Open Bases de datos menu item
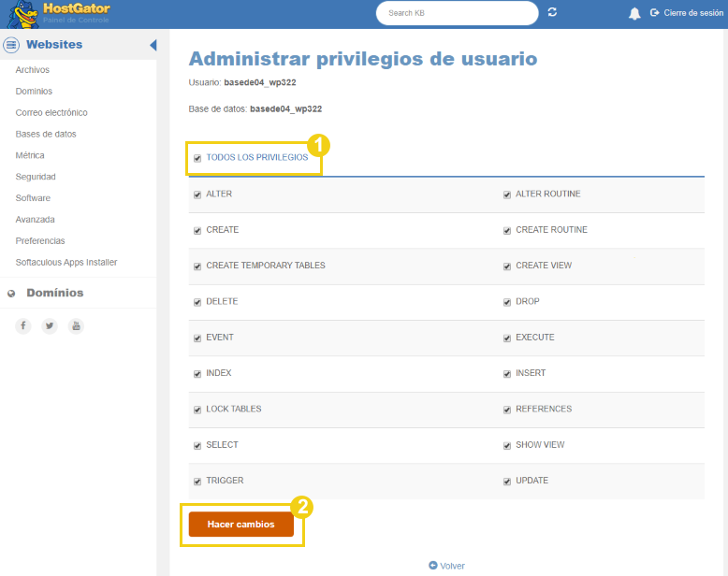 point(46,134)
